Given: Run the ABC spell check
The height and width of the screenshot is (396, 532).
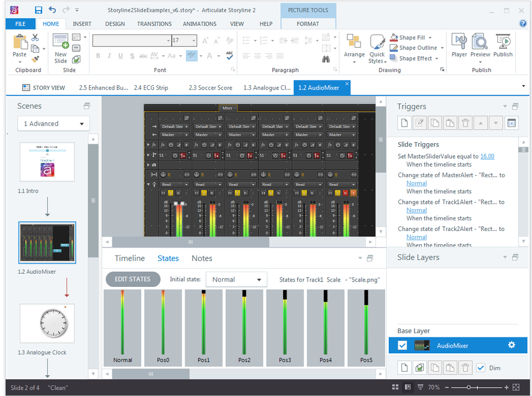Looking at the screenshot, I should (x=230, y=55).
